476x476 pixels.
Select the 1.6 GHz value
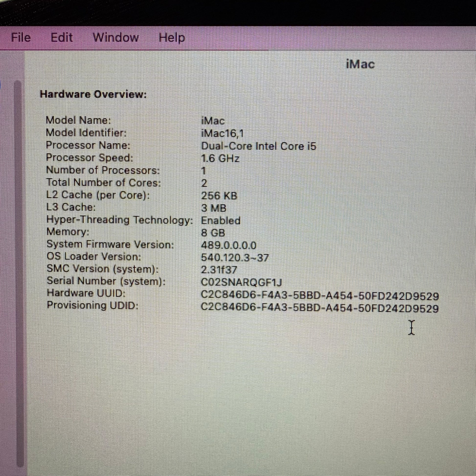point(220,159)
